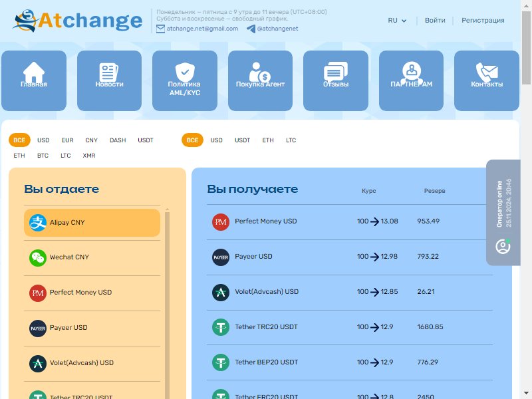Click the Оператор online side panel

[x=503, y=212]
